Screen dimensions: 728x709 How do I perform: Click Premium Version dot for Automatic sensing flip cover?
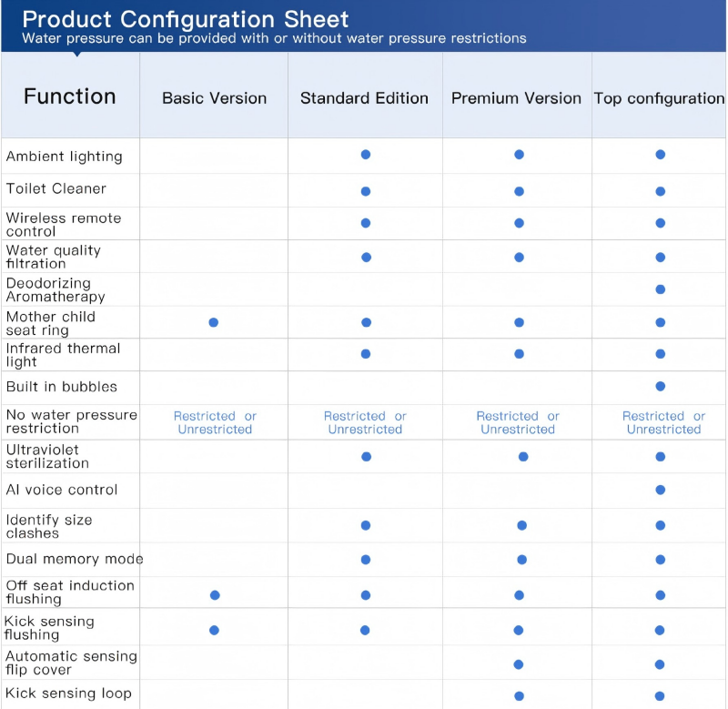(x=519, y=664)
